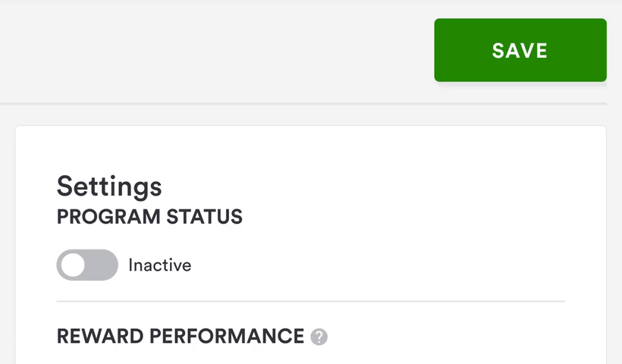Select the Settings heading text
The width and height of the screenshot is (622, 364).
coord(109,187)
